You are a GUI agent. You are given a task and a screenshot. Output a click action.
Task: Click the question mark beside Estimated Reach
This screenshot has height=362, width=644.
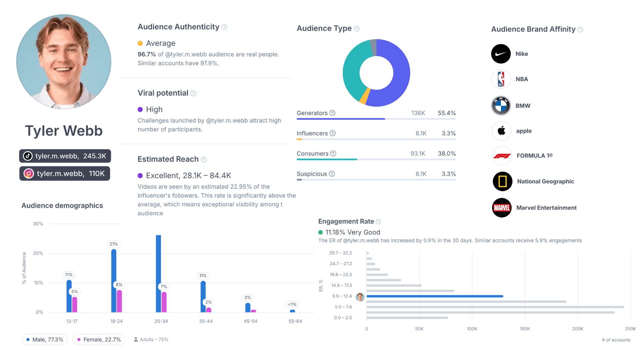click(x=204, y=160)
